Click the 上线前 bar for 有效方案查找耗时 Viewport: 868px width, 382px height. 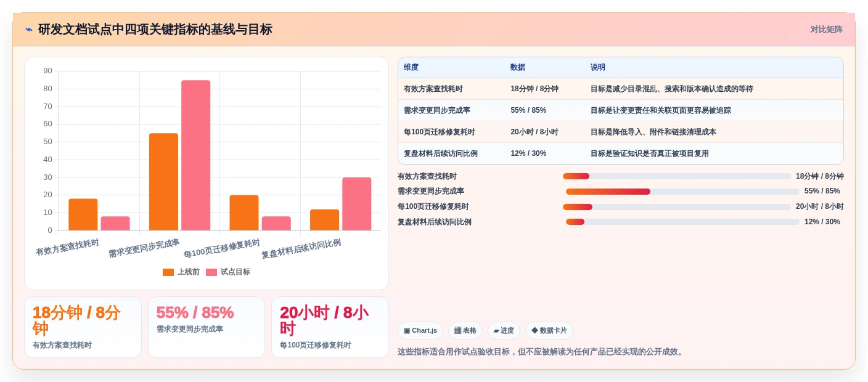tap(83, 214)
